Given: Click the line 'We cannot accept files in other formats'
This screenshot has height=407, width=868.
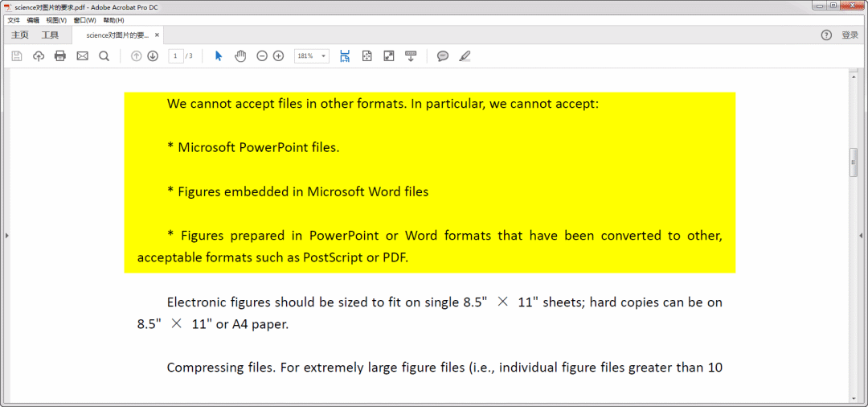Looking at the screenshot, I should click(x=285, y=104).
